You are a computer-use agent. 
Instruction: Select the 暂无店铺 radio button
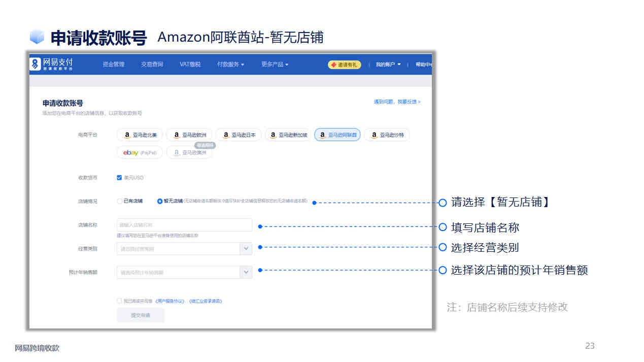tap(160, 201)
